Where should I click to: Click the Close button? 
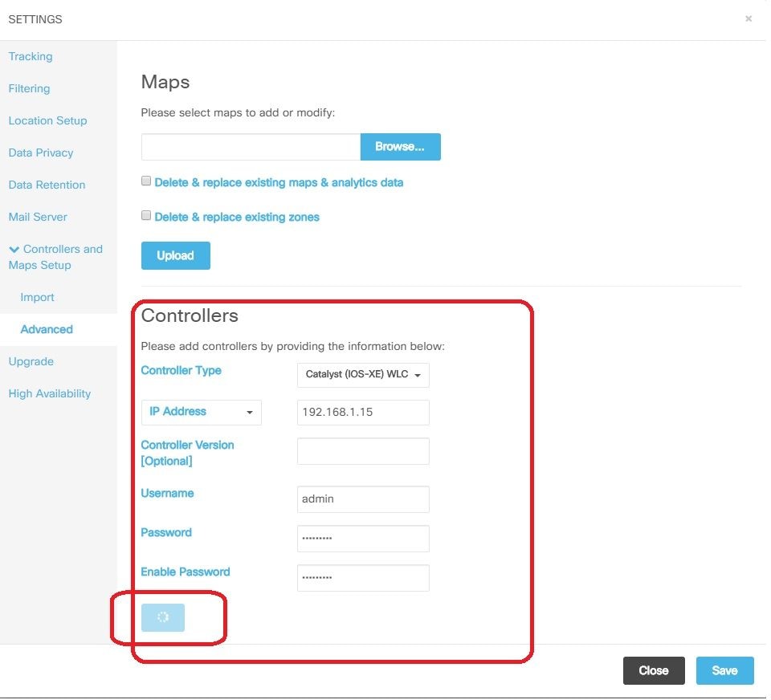654,670
